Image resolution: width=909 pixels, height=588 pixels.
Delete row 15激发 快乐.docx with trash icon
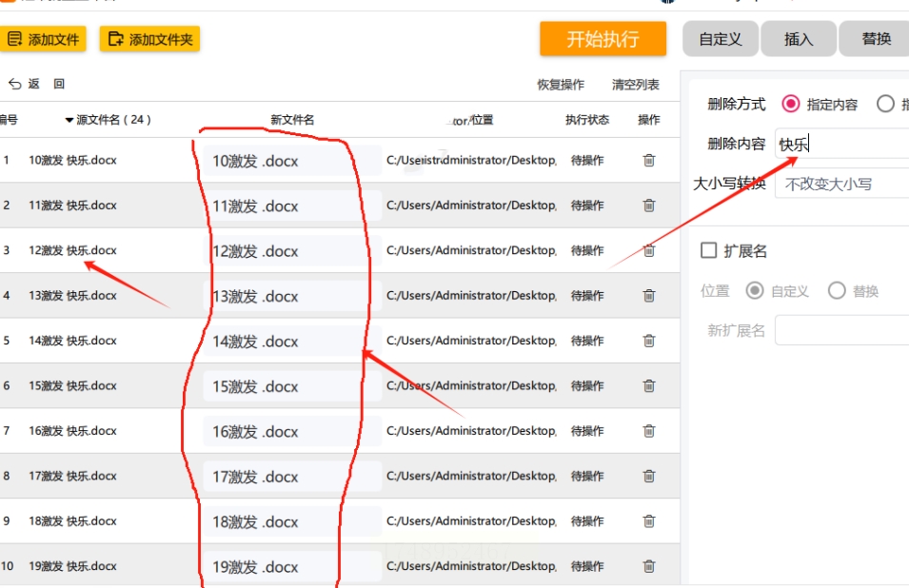649,386
